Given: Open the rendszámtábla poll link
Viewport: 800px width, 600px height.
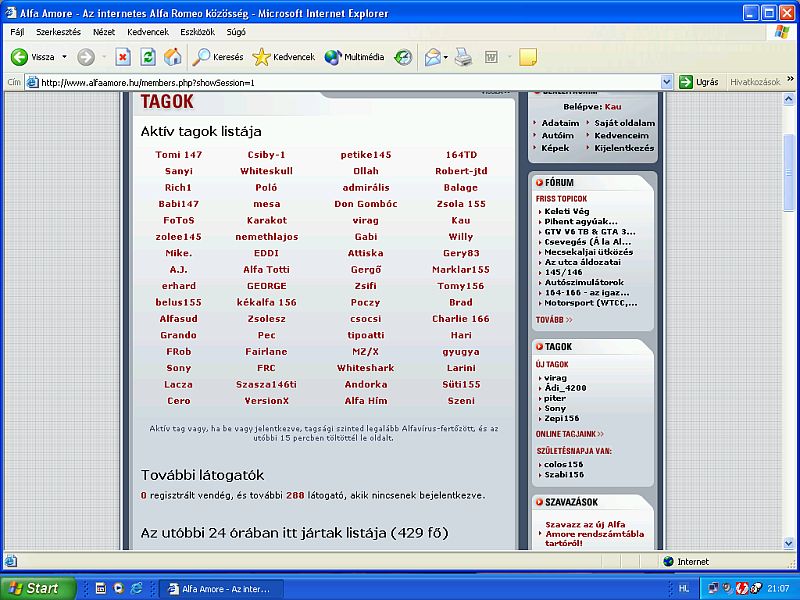Looking at the screenshot, I should [x=594, y=534].
